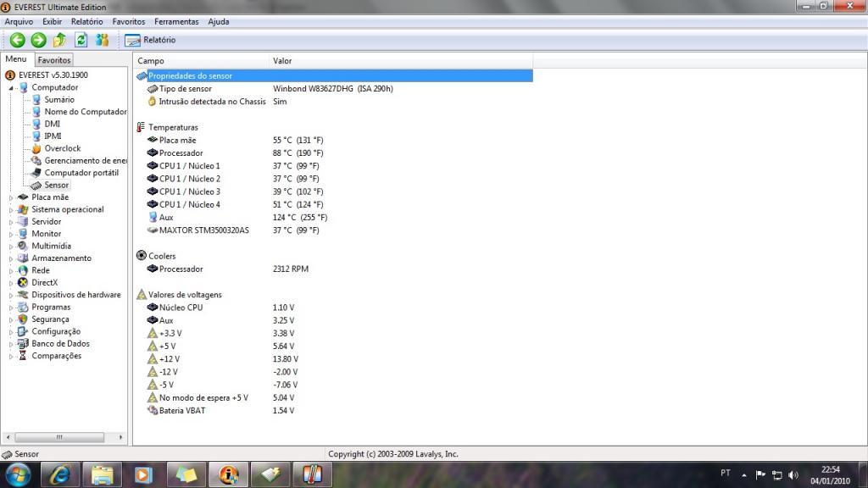Click the Computador portátil laptop icon
Viewport: 868px width, 488px height.
point(36,173)
